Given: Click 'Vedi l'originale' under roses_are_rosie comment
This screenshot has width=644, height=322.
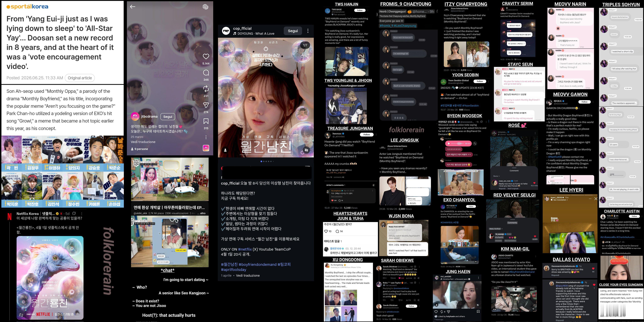Looking at the screenshot, I should [513, 189].
